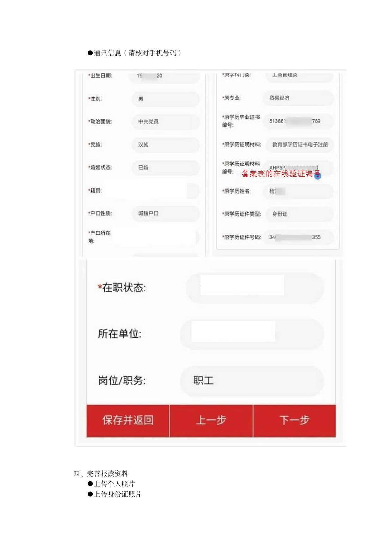Viewport: 392px width, 554px height.
Task: Click the 原学历毕业证书编号 field
Action: tap(298, 121)
